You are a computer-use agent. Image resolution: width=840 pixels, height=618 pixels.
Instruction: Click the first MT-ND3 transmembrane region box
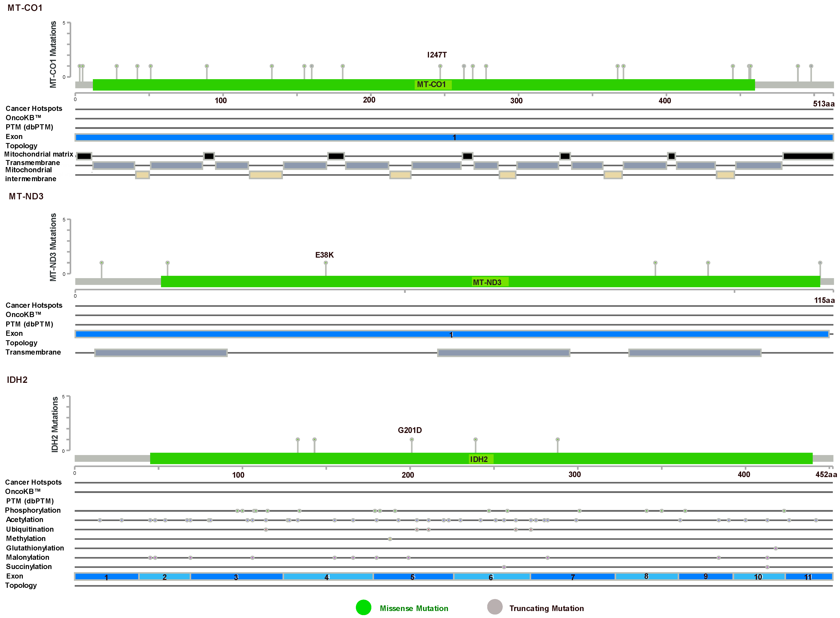[161, 353]
